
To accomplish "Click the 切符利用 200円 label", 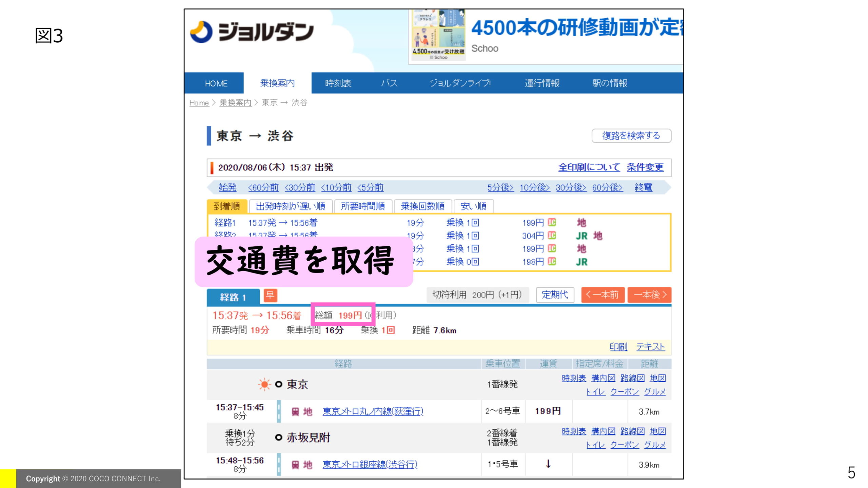I will tap(477, 295).
